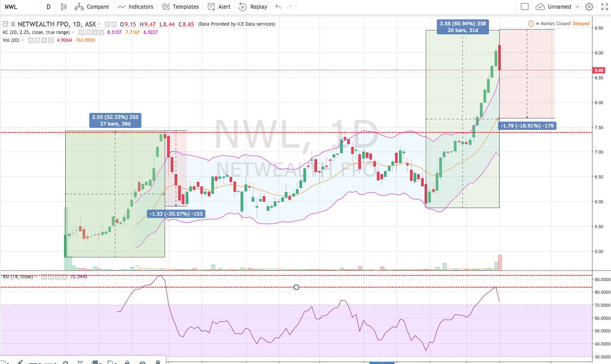Click the 9.50 price scale label
Viewport: 611px width, 364px height.
(599, 28)
